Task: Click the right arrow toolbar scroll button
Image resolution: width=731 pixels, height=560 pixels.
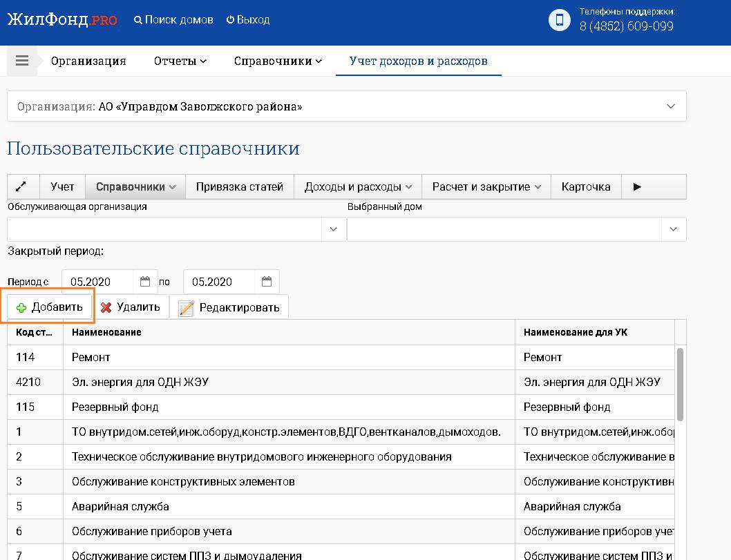Action: (x=637, y=186)
